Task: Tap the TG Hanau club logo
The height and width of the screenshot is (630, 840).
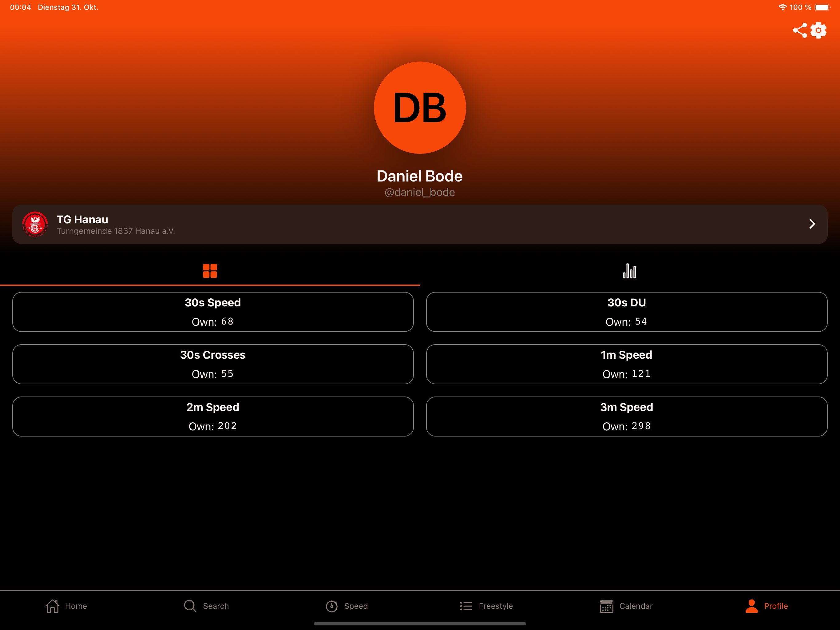Action: (35, 224)
